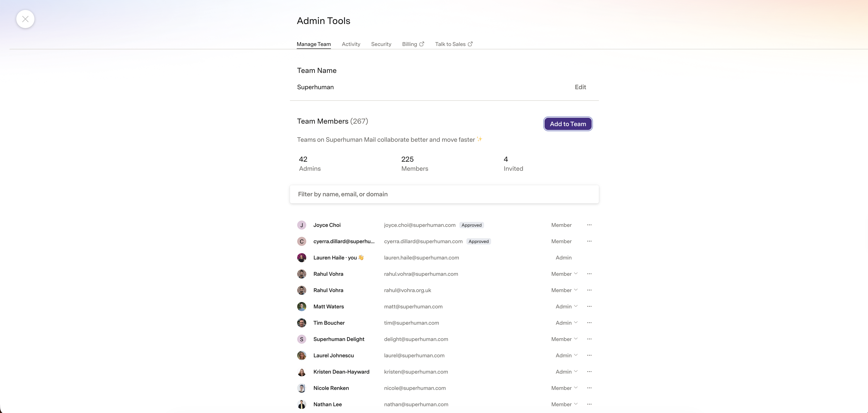Switch to the Security tab
Image resolution: width=868 pixels, height=413 pixels.
(381, 44)
